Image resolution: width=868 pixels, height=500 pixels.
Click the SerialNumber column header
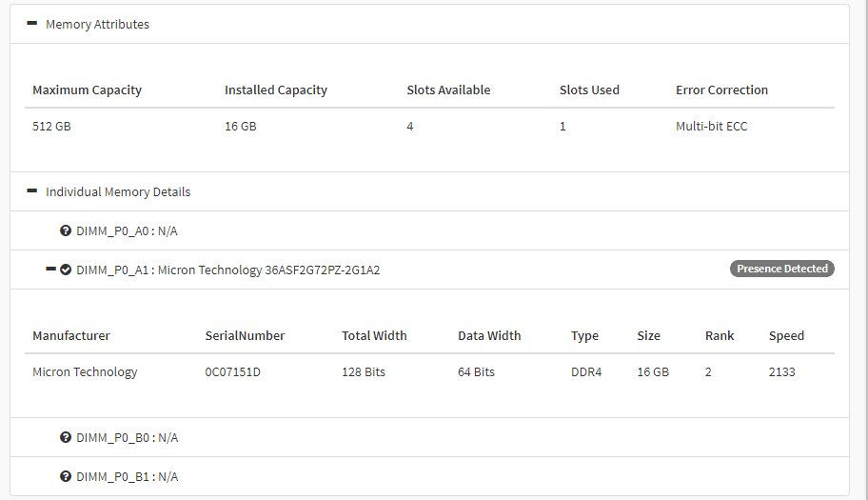(x=245, y=335)
